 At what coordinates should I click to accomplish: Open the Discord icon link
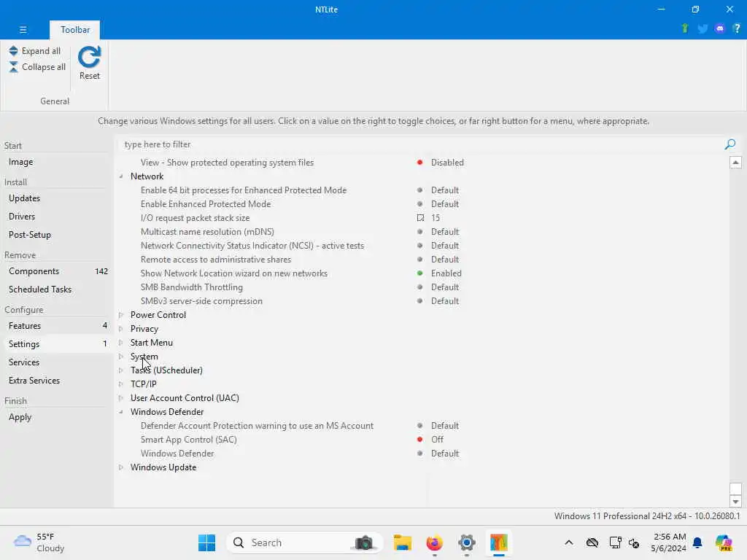(720, 28)
